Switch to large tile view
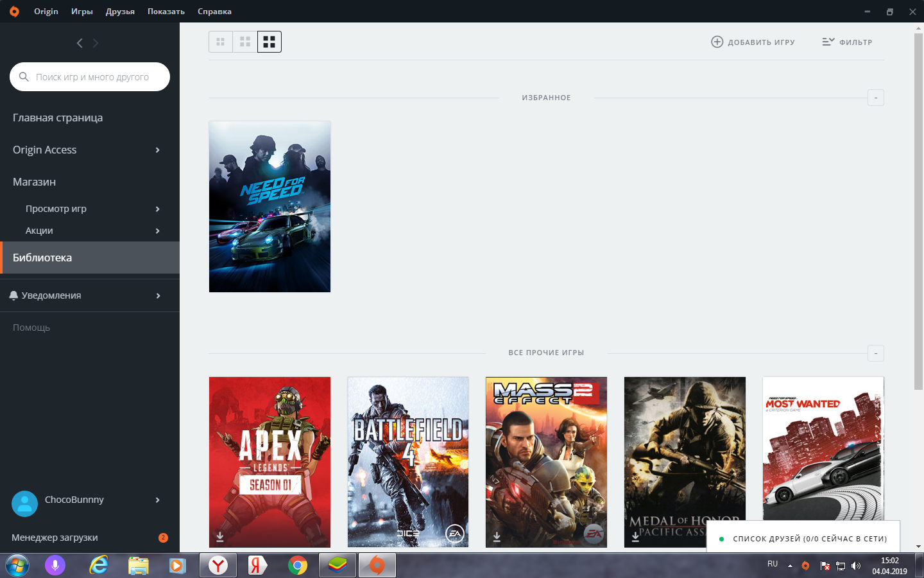This screenshot has width=924, height=578. [x=269, y=42]
